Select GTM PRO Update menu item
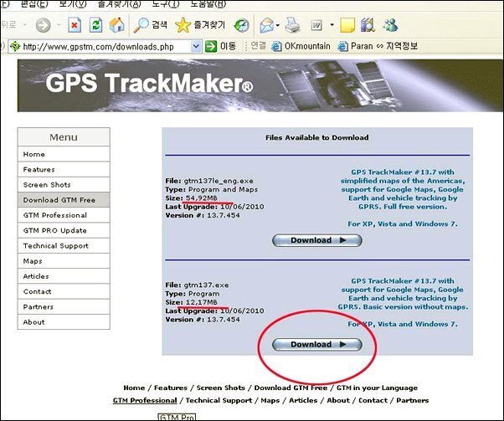The height and width of the screenshot is (421, 504). [64, 230]
